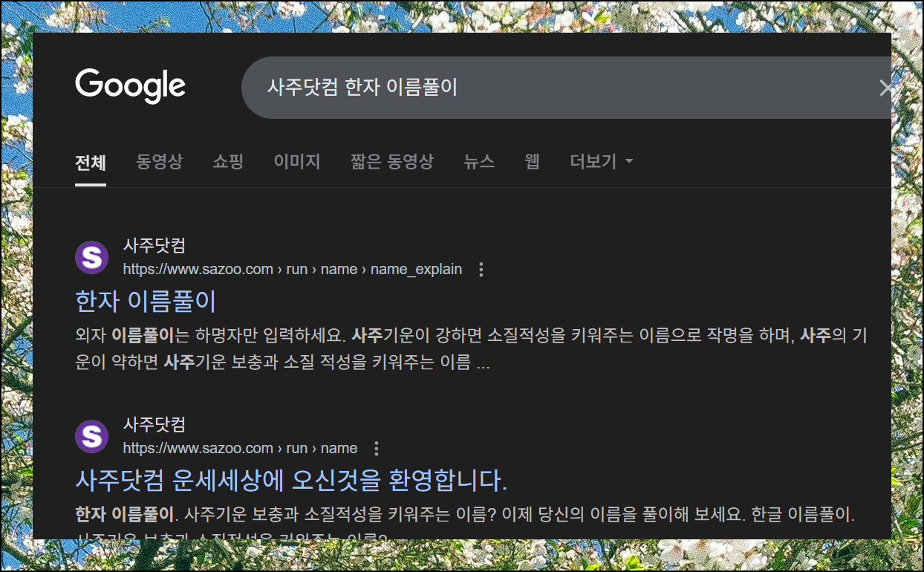
Task: Expand the 더보기 dropdown
Action: [601, 161]
